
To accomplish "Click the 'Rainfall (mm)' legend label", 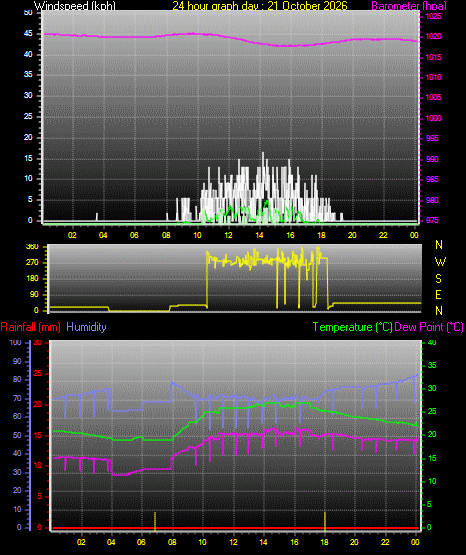I will click(x=30, y=327).
